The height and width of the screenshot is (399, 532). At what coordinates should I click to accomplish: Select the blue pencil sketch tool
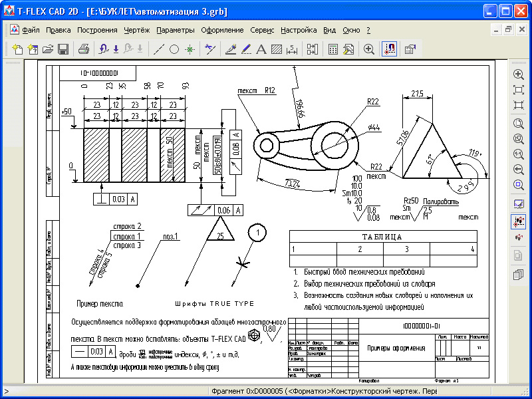[246, 49]
